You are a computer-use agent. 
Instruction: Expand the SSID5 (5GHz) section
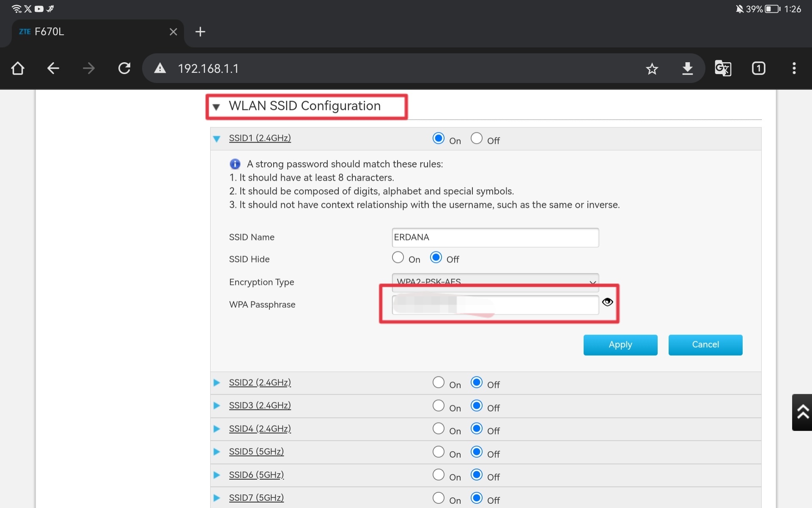[256, 452]
